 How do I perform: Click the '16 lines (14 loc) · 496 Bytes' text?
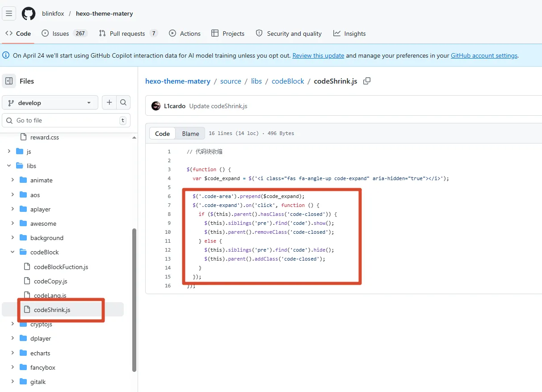click(251, 133)
